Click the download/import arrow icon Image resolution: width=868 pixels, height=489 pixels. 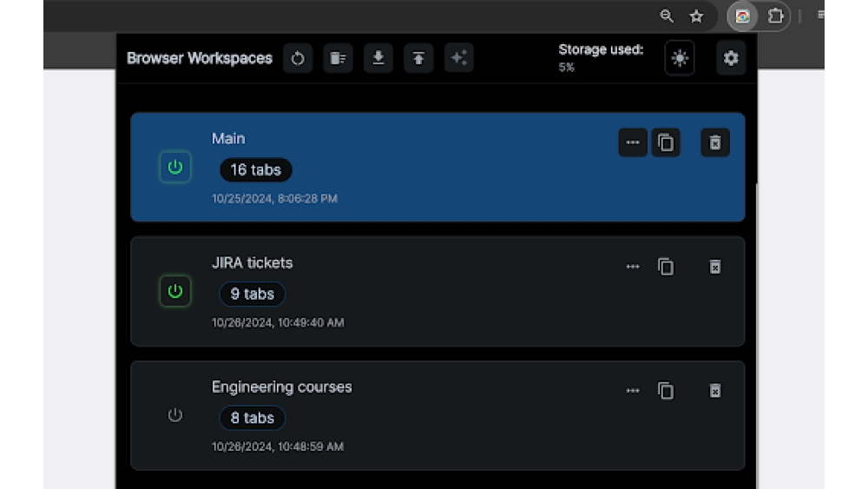pos(378,58)
